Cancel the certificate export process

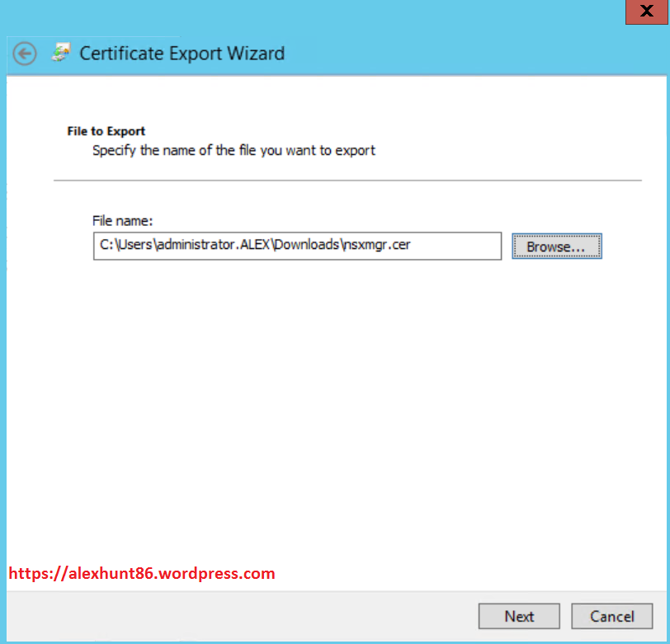611,616
